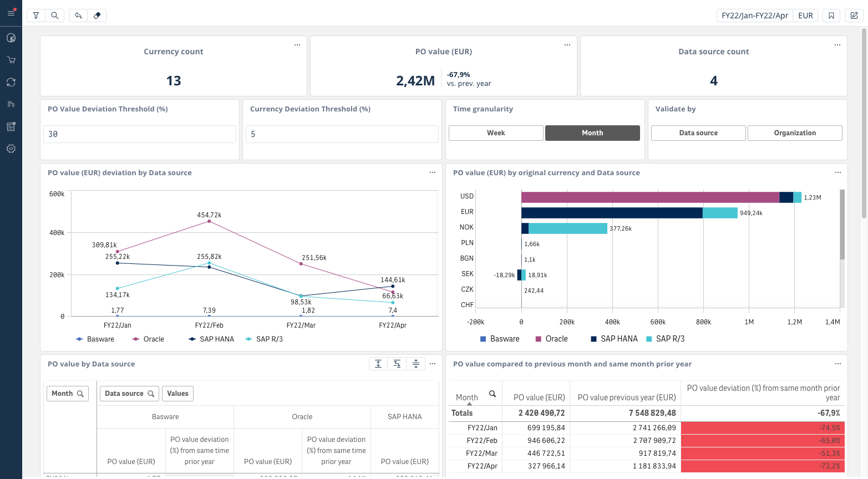Screen dimensions: 868x479
Task: Click the circular refresh arrows sidebar icon
Action: tap(11, 82)
